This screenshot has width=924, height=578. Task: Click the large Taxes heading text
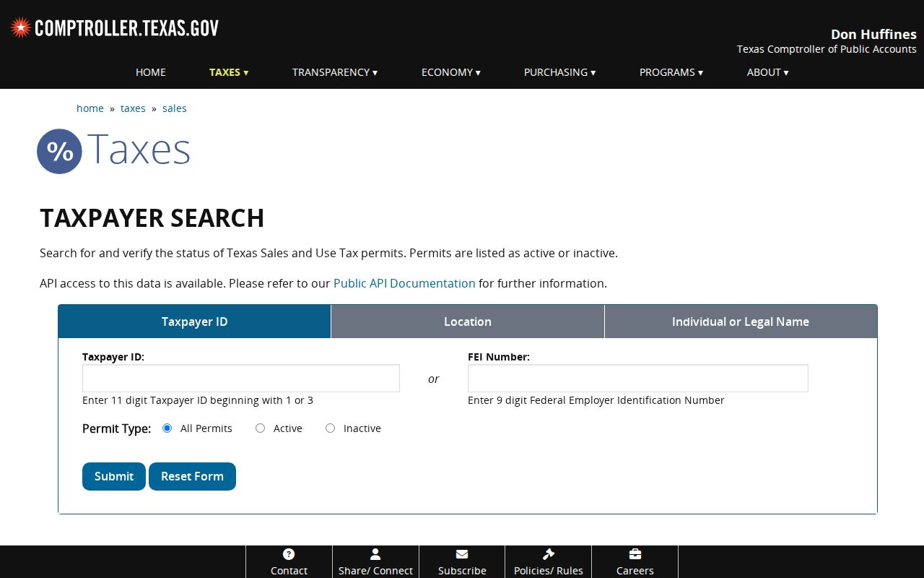139,150
